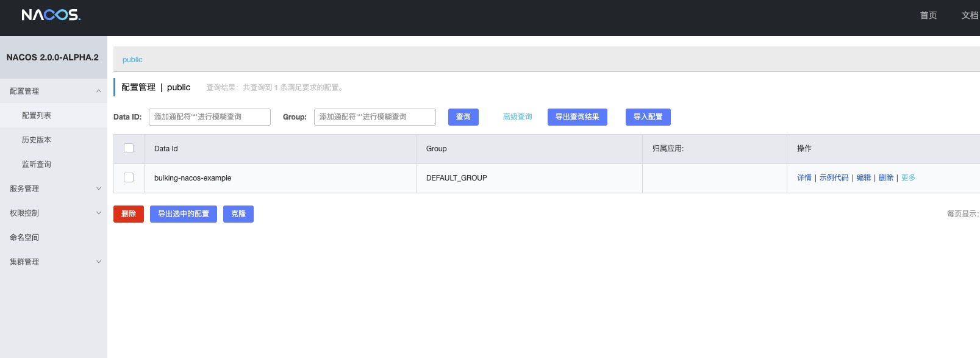Click the NACOS logo
The width and height of the screenshot is (980, 358).
pyautogui.click(x=51, y=15)
